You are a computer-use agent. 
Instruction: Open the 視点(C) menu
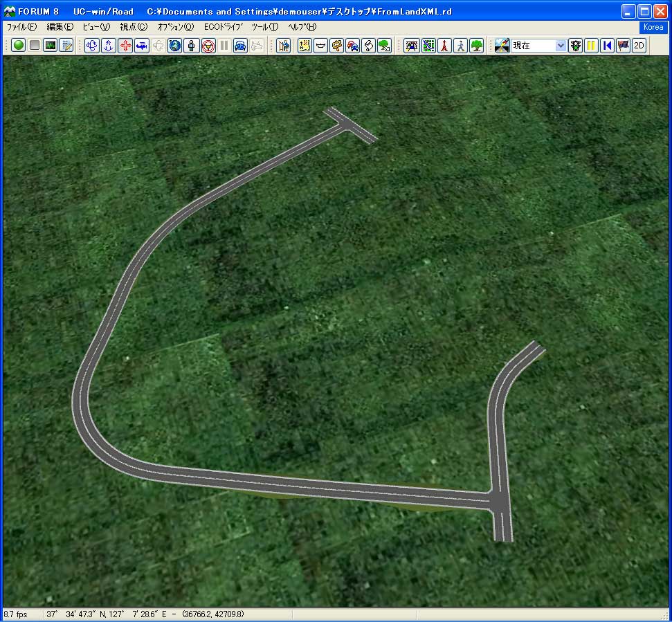(134, 27)
